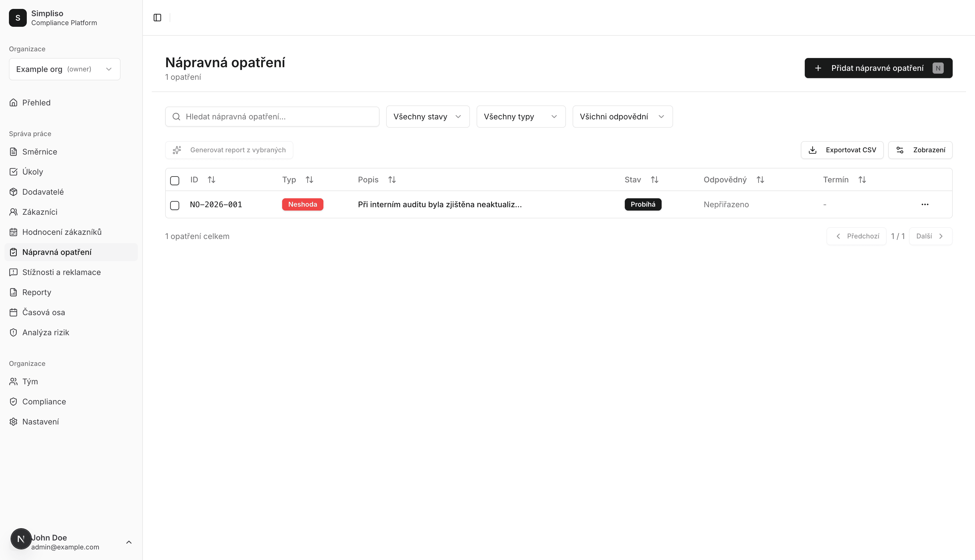Check the NO-2026-001 row checkbox
The width and height of the screenshot is (975, 560).
[x=175, y=205]
